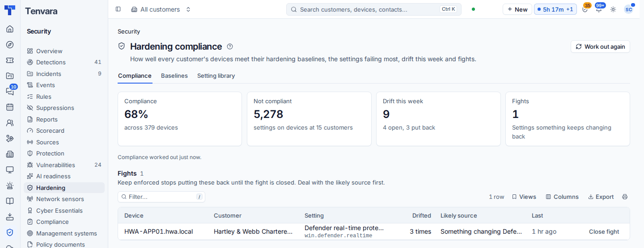
Task: Focus the Search customers, devices, contacts field
Action: click(x=374, y=9)
